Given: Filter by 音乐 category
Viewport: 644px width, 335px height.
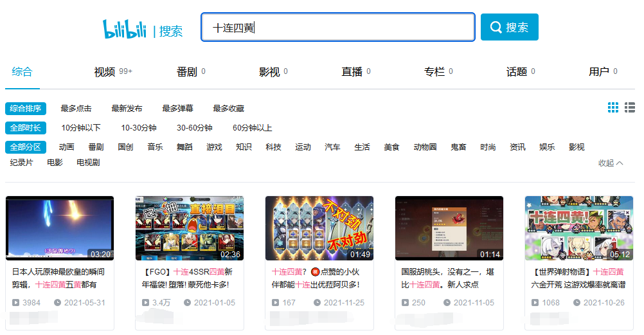Looking at the screenshot, I should point(156,147).
